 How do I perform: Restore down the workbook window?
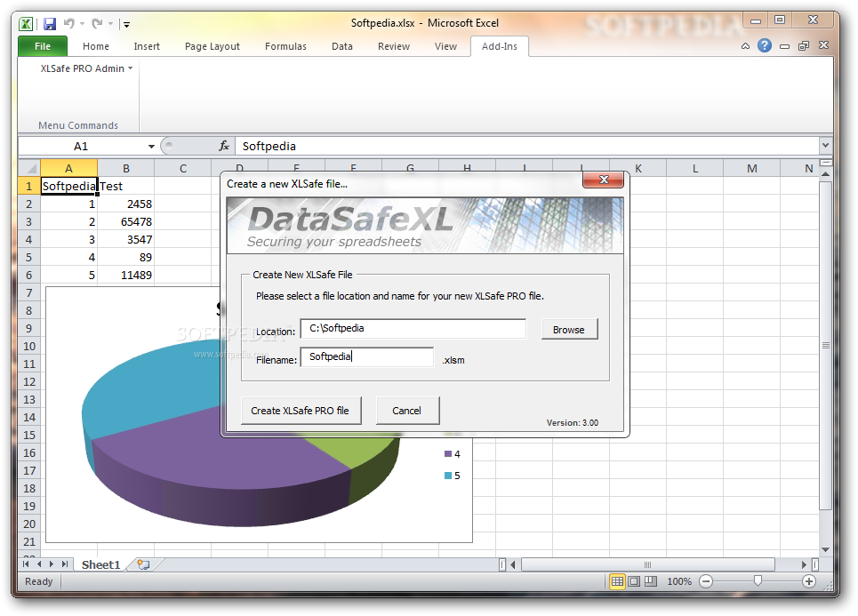[803, 46]
